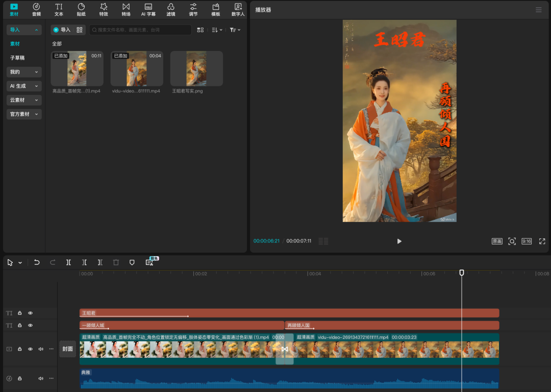The image size is (551, 392).
Task: Split the clip at the playhead
Action: (x=68, y=262)
